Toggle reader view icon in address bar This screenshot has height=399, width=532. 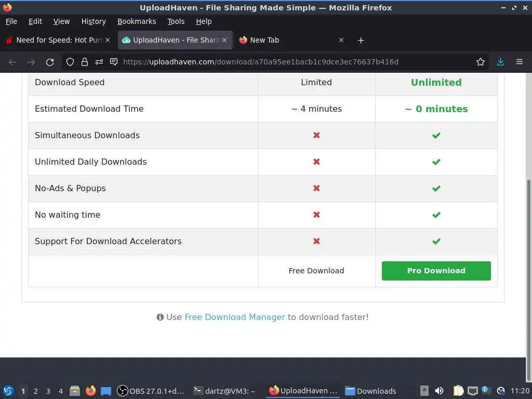(114, 62)
